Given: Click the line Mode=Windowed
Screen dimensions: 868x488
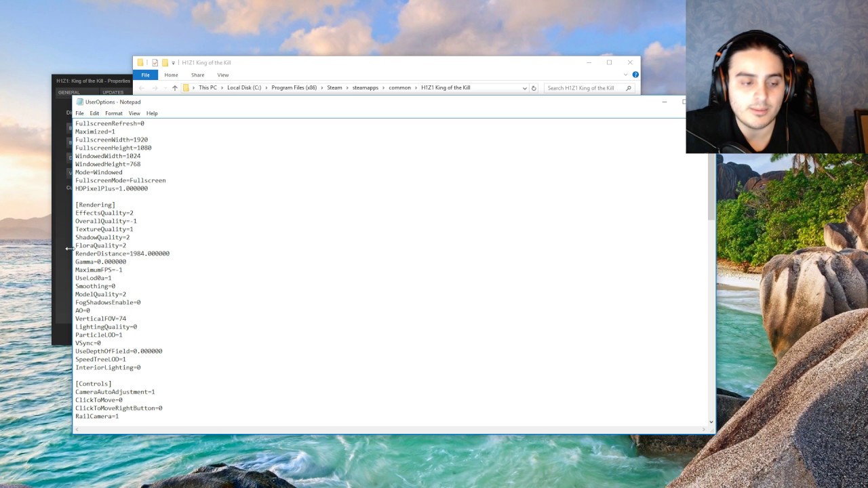Looking at the screenshot, I should pos(99,172).
